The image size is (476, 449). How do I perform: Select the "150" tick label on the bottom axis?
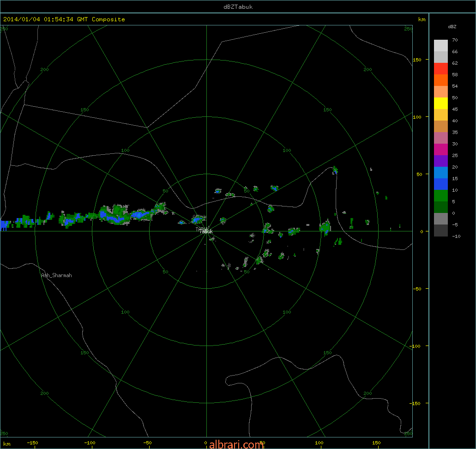[x=376, y=443]
